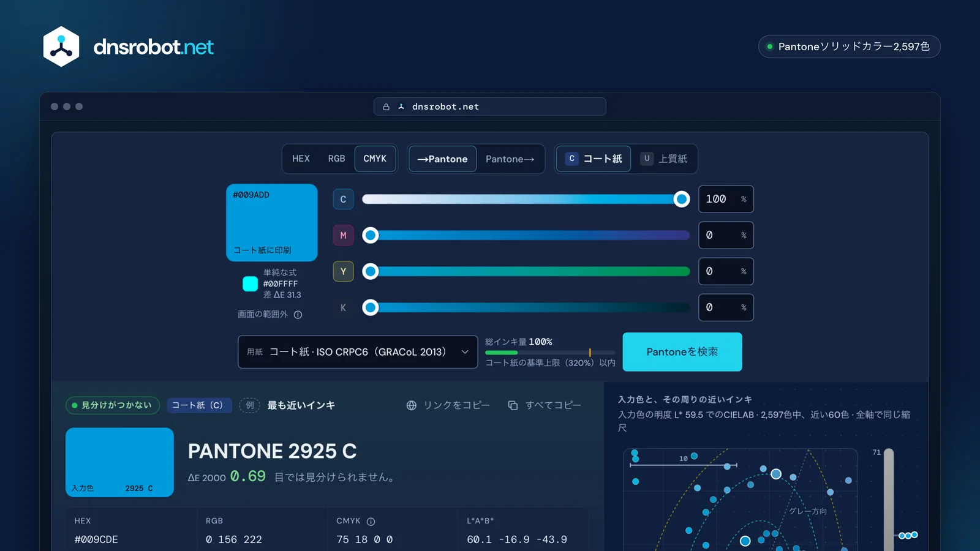Click the globe icon next to リンクをコピー

click(x=412, y=405)
